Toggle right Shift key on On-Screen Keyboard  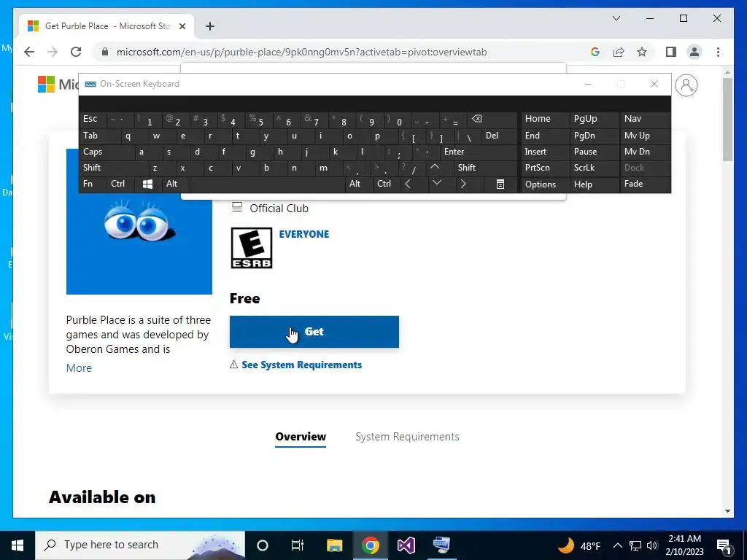pyautogui.click(x=485, y=168)
